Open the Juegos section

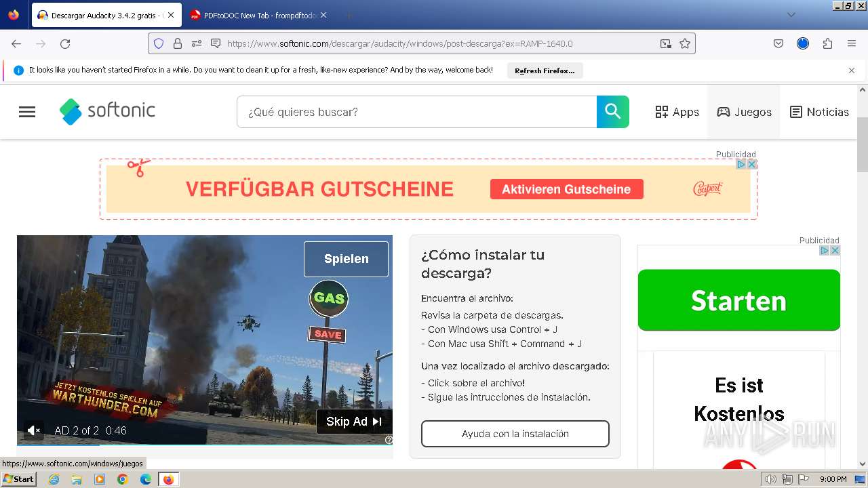pos(744,112)
